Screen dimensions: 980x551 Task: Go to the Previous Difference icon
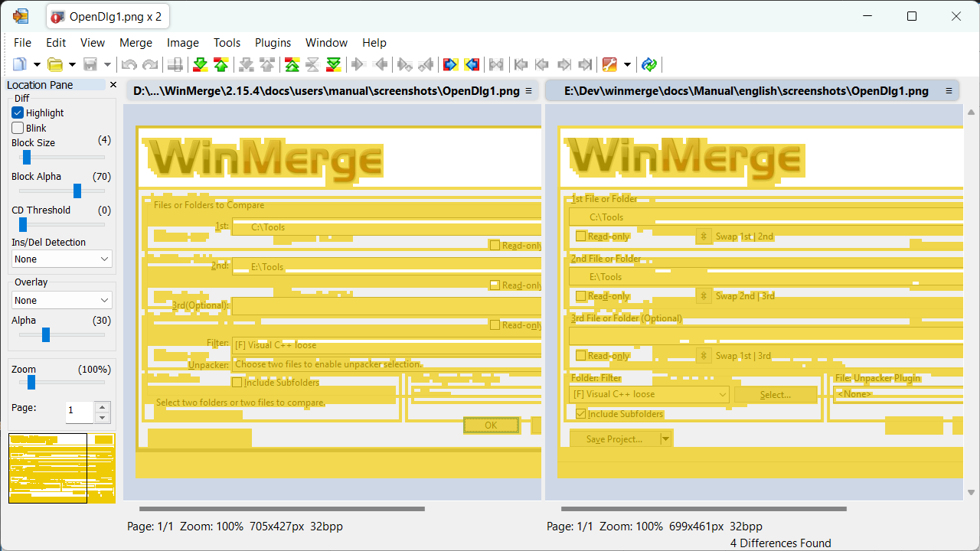(x=221, y=65)
